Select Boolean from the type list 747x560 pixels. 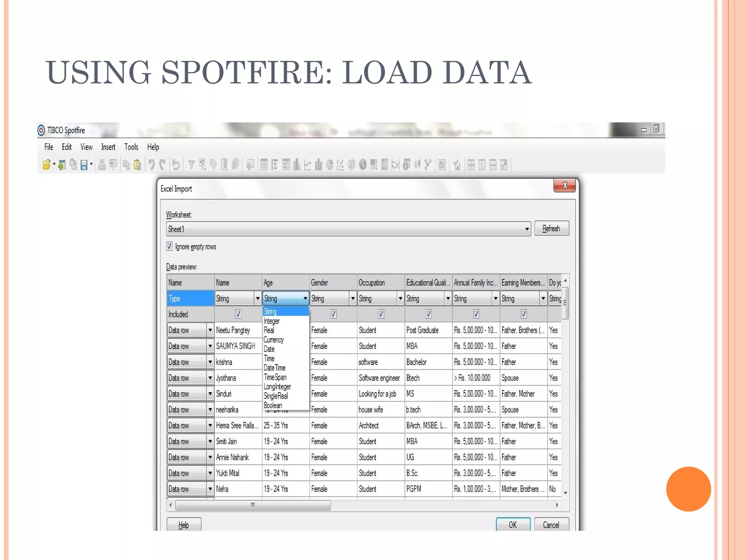(286, 405)
